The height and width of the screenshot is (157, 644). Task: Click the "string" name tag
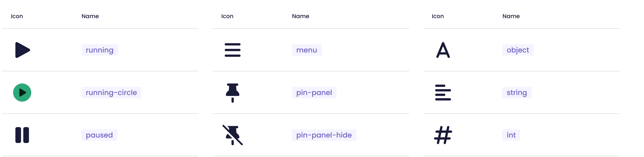pyautogui.click(x=517, y=93)
